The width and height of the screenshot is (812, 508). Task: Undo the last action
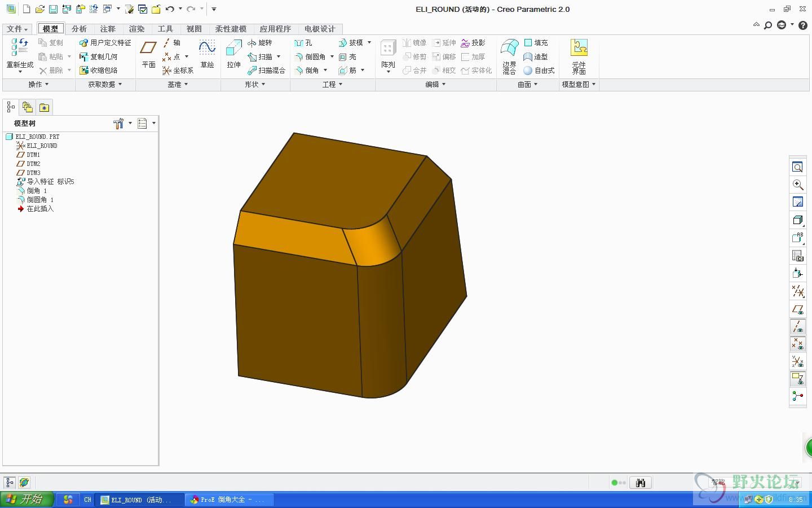170,9
